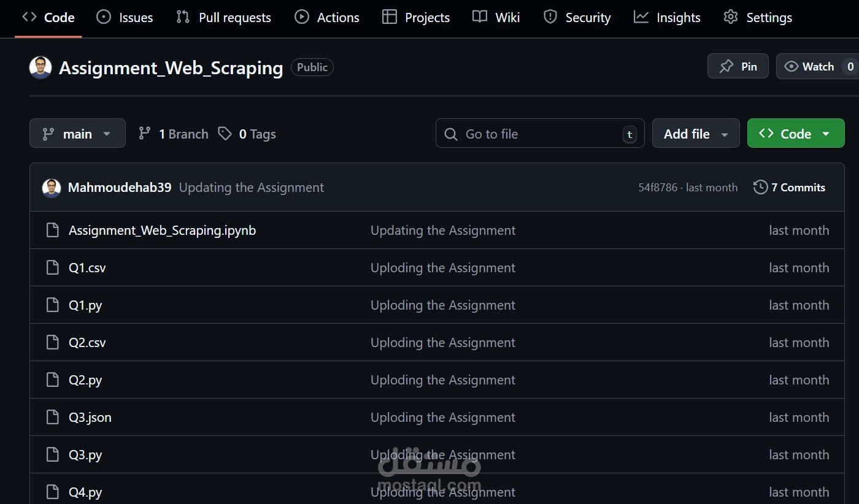The width and height of the screenshot is (859, 504).
Task: Open the Code tab
Action: click(48, 18)
